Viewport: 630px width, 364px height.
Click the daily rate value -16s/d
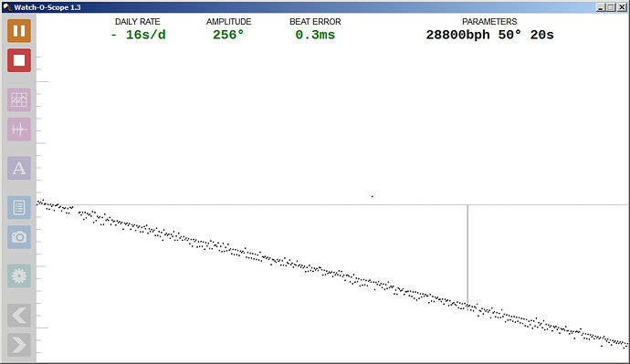click(138, 35)
